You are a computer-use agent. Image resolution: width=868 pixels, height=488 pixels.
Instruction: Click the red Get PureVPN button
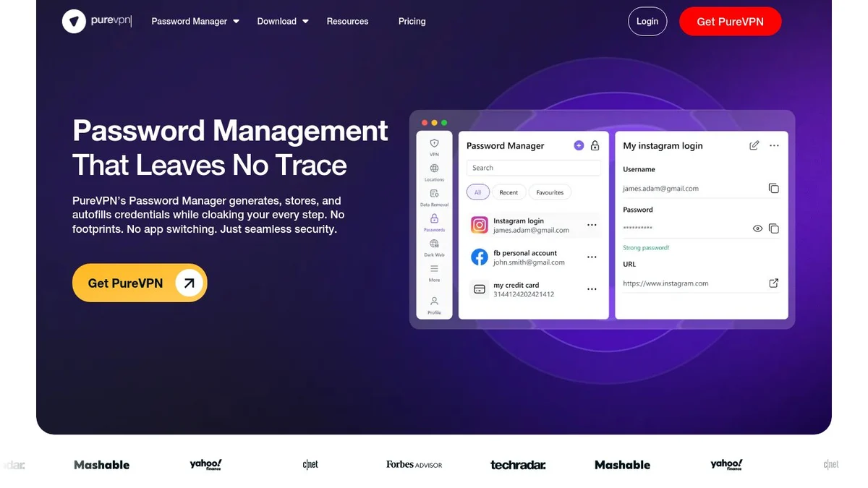pos(731,21)
